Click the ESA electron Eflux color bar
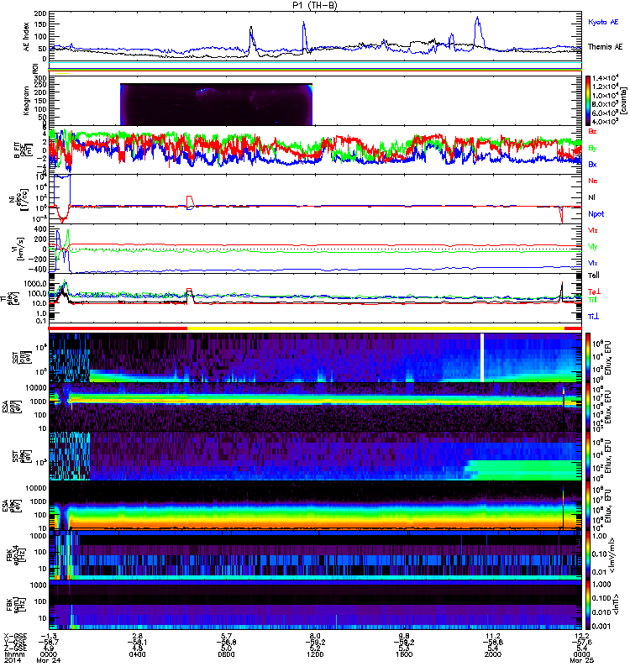 click(x=588, y=507)
